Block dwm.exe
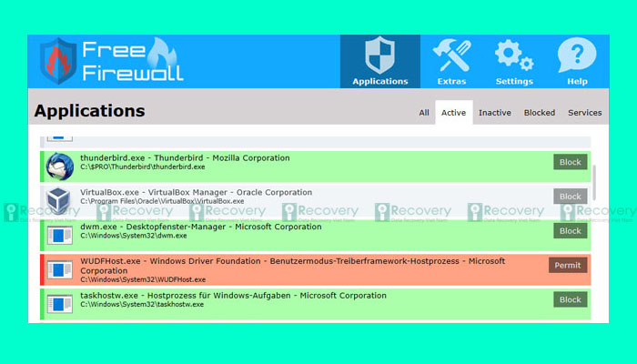The image size is (637, 364). [x=570, y=231]
